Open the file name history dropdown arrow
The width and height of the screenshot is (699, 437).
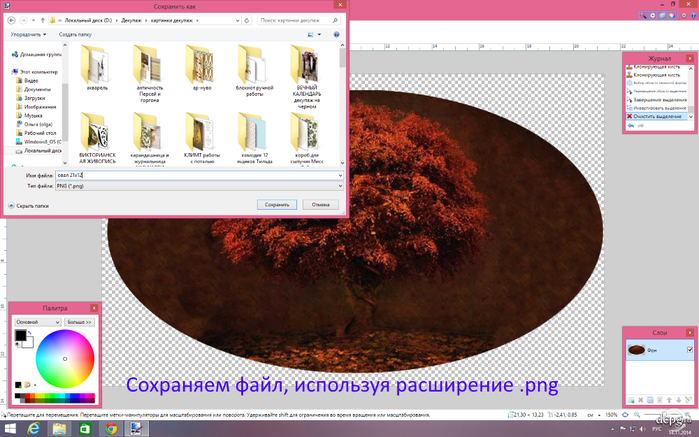[x=341, y=176]
